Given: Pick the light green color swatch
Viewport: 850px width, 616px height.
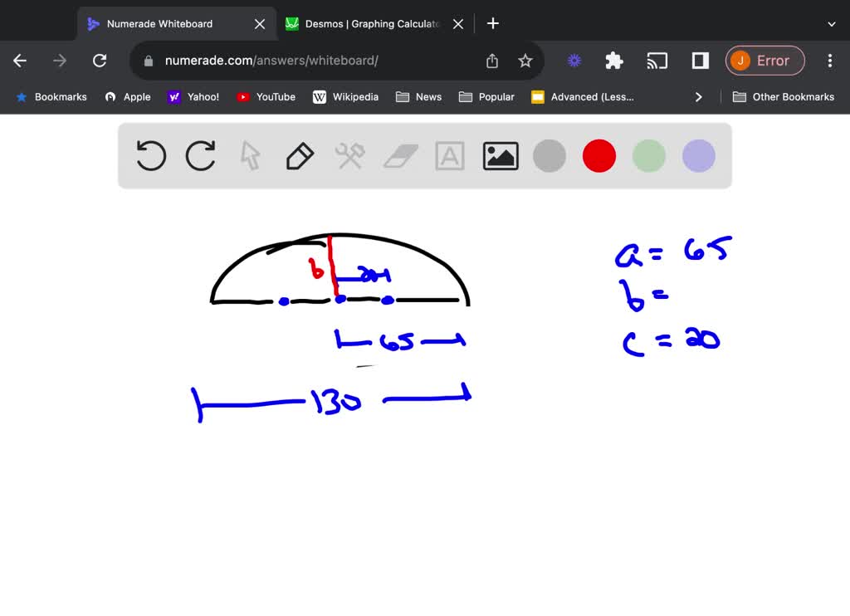Looking at the screenshot, I should tap(649, 156).
